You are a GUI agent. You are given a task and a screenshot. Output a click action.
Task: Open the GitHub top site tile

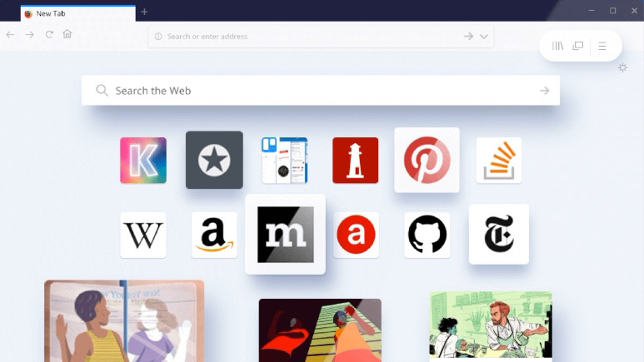(427, 235)
